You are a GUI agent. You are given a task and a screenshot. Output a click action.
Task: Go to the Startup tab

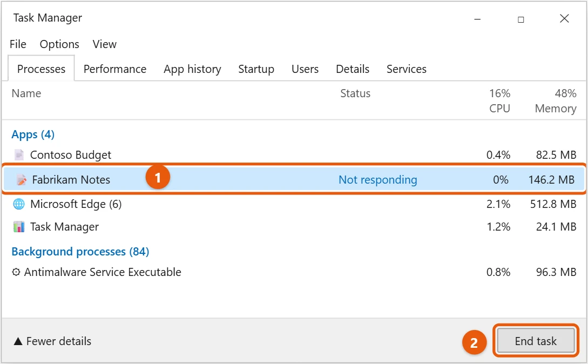click(256, 69)
